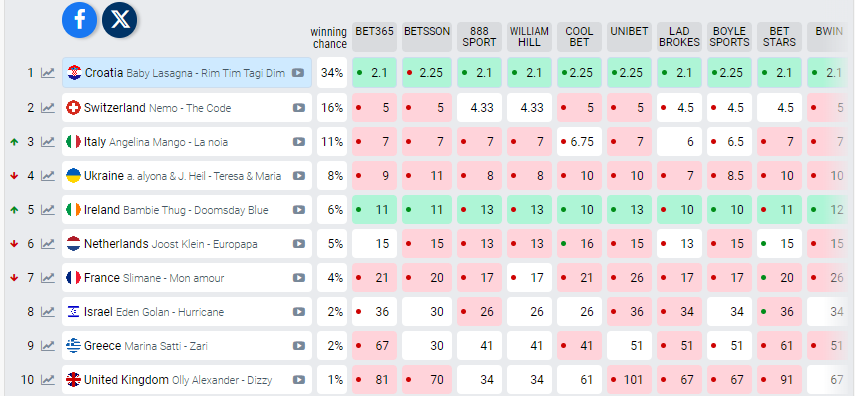The width and height of the screenshot is (855, 396).
Task: Open Israel's trend graph icon
Action: (x=48, y=312)
